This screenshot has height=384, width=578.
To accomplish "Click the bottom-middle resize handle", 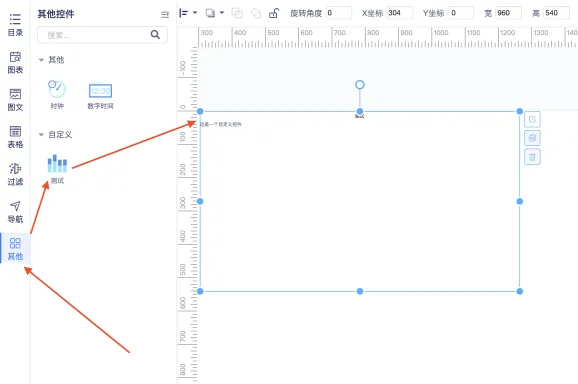I will (360, 292).
